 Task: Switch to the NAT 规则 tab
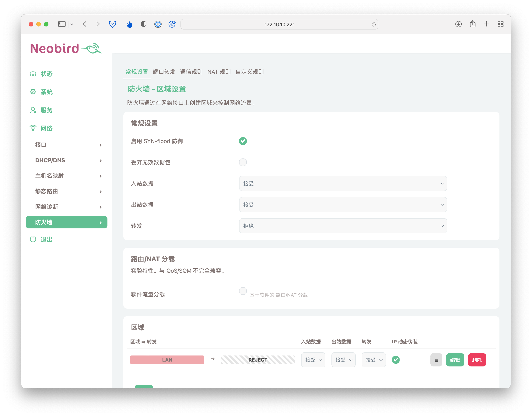coord(219,72)
